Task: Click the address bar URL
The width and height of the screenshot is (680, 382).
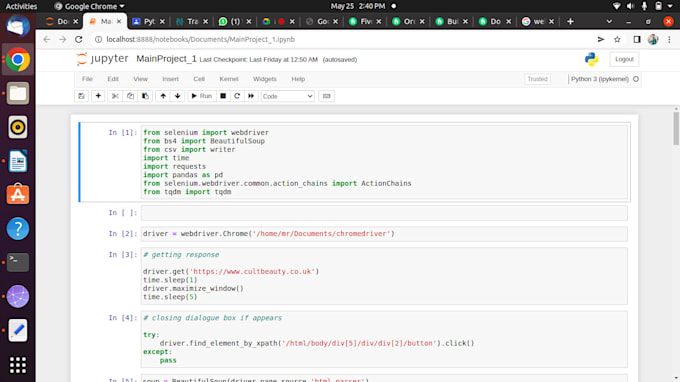Action: [200, 39]
